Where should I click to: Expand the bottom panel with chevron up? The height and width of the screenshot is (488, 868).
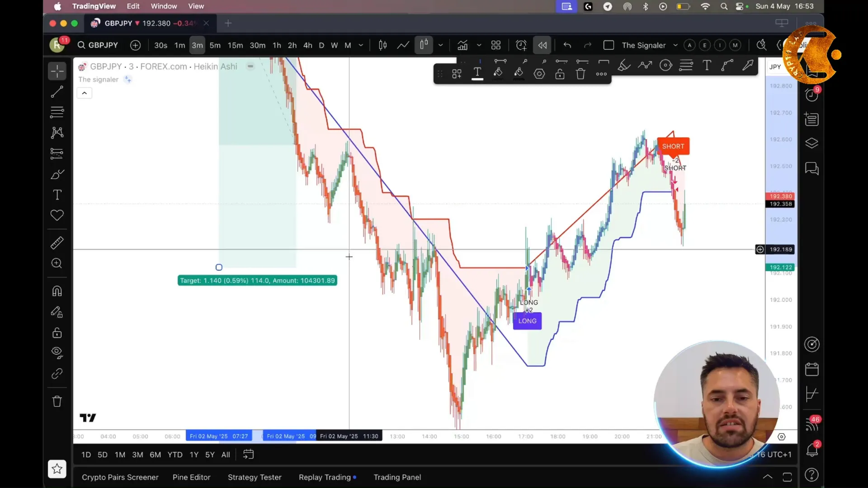coord(768,477)
